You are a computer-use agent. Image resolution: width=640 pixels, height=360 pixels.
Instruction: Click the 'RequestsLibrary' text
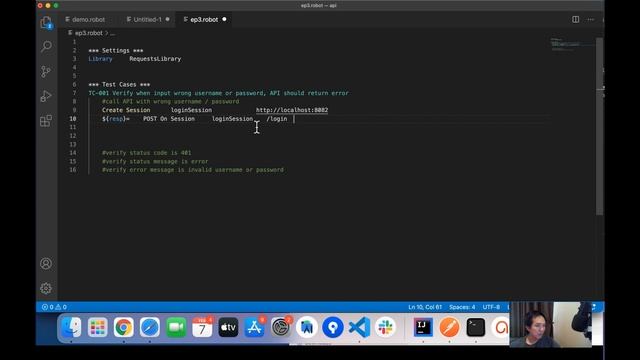155,59
